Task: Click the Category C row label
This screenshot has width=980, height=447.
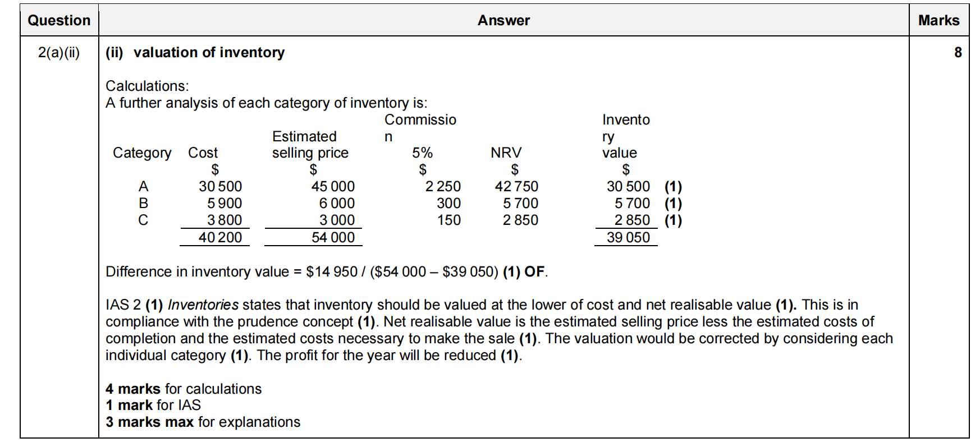Action: [x=143, y=220]
